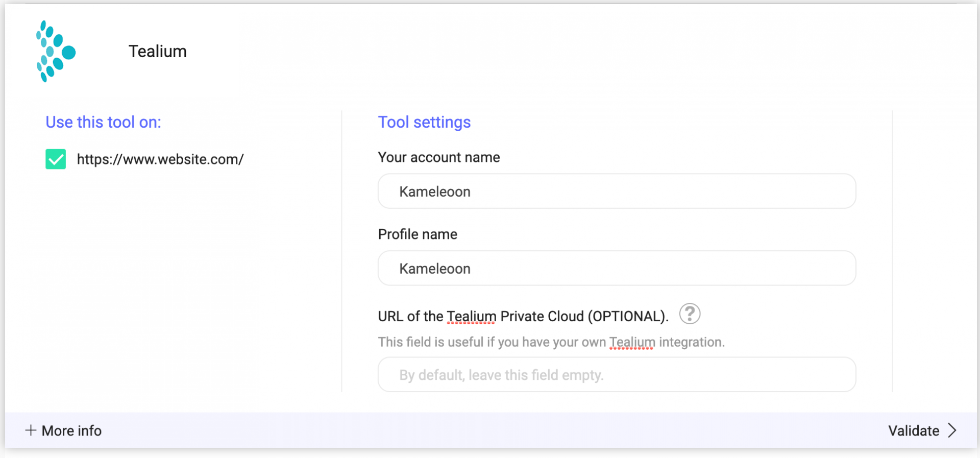Click the https://www.website.com/ label
Screen dimensions: 980x458
160,159
